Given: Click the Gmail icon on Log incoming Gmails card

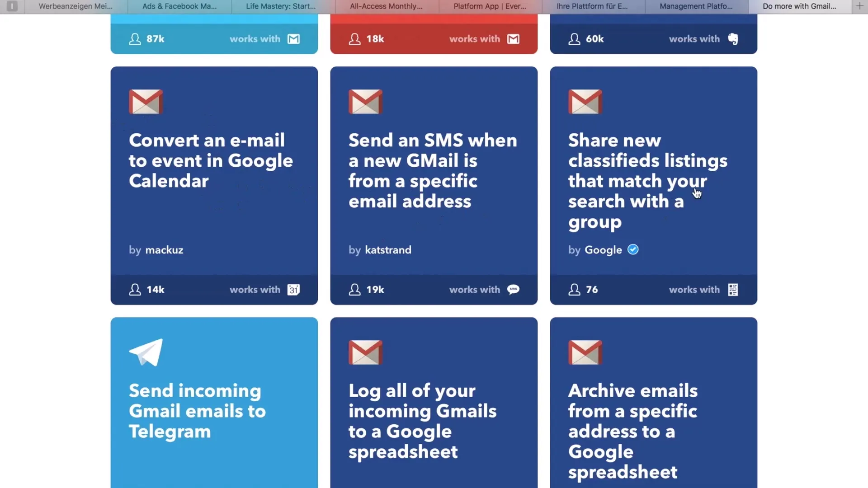Looking at the screenshot, I should (365, 352).
